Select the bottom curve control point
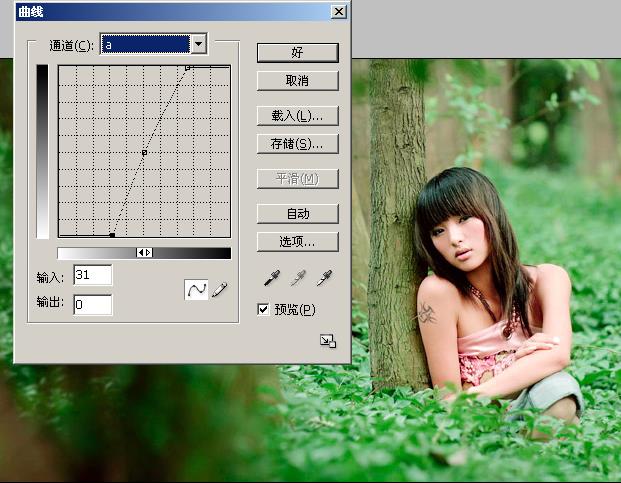Viewport: 621px width, 483px height. tap(112, 235)
